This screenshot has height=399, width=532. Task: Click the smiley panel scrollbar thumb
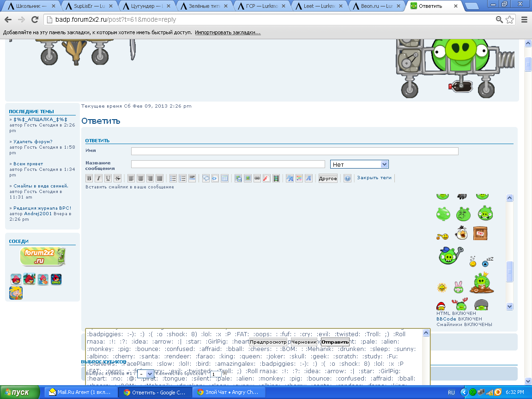pyautogui.click(x=510, y=272)
